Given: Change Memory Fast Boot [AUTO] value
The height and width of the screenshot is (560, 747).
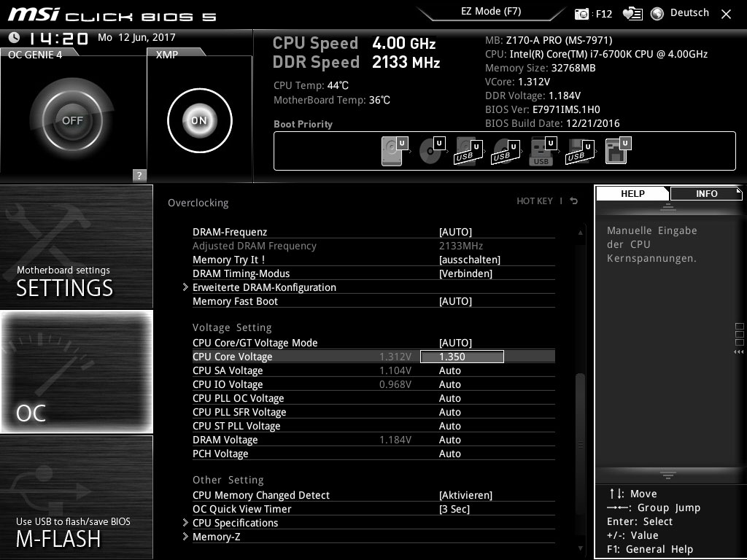Looking at the screenshot, I should pos(455,301).
